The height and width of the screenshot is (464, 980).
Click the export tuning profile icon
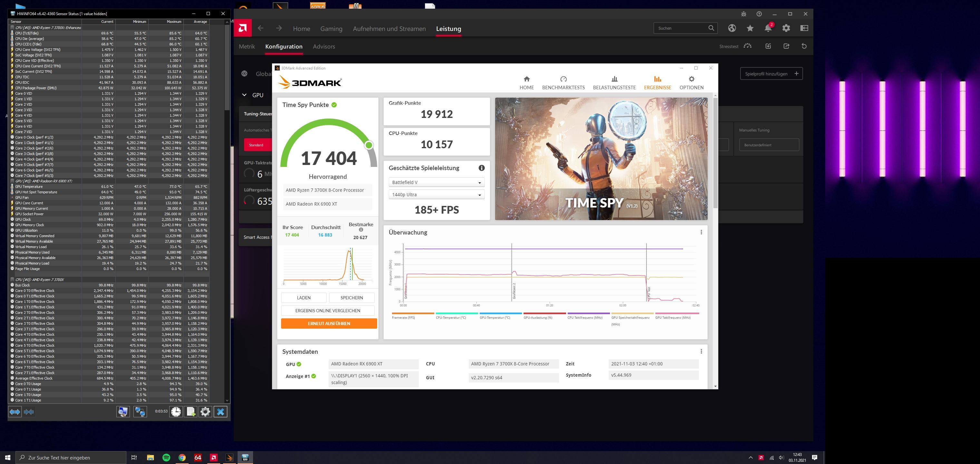(786, 46)
